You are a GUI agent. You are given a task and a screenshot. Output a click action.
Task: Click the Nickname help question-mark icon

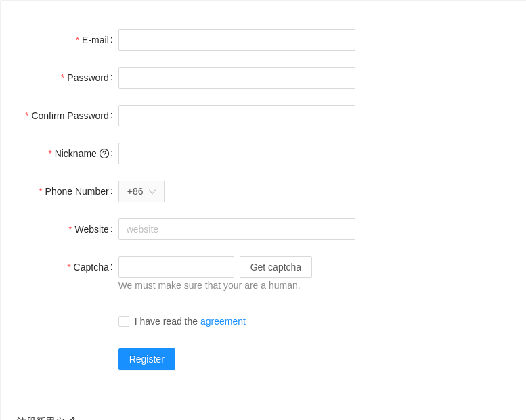[x=104, y=154]
